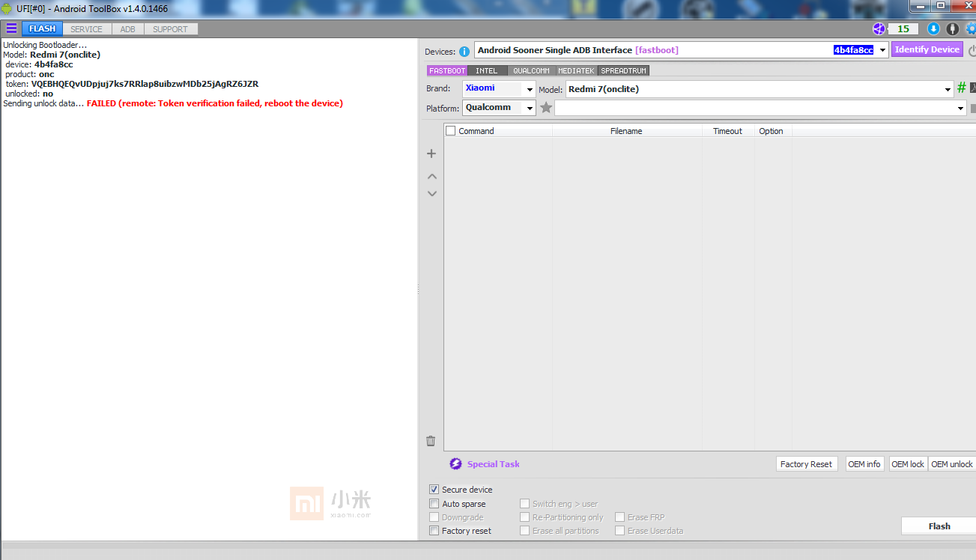Toggle Erase all partitions checkbox
976x560 pixels.
click(x=525, y=531)
